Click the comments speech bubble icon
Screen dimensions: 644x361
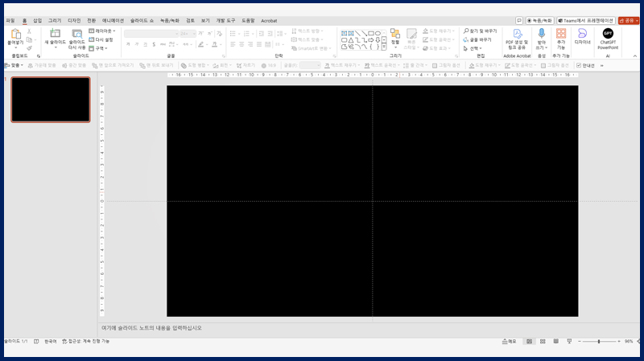click(x=519, y=21)
